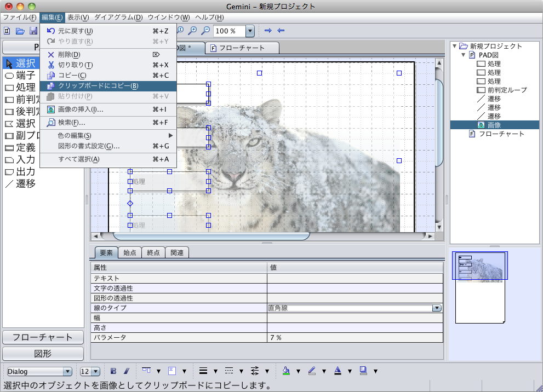This screenshot has width=543, height=392.
Task: Select the 出力 output shape tool
Action: pos(21,172)
